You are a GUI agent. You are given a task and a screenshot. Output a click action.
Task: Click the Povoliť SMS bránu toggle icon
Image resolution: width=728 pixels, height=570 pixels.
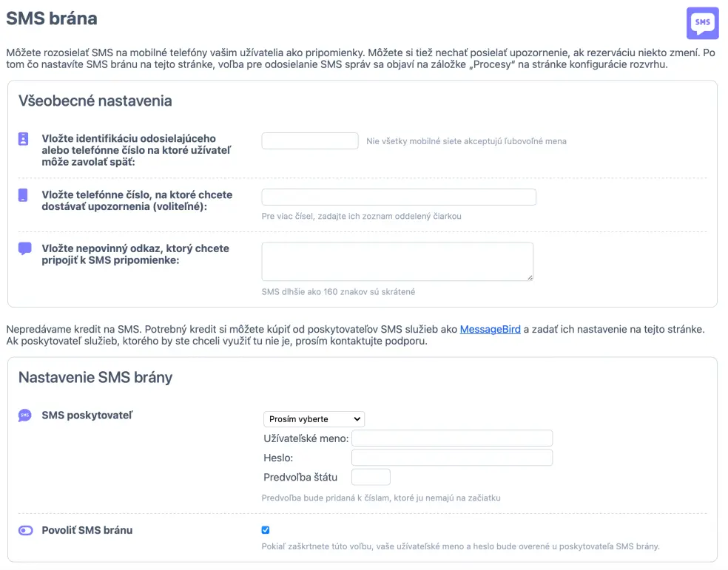pyautogui.click(x=25, y=530)
